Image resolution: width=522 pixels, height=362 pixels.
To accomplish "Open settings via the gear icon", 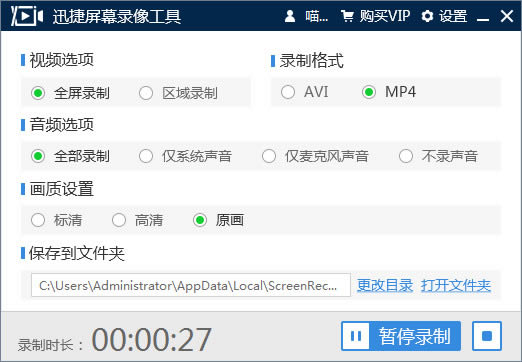I will tap(427, 16).
